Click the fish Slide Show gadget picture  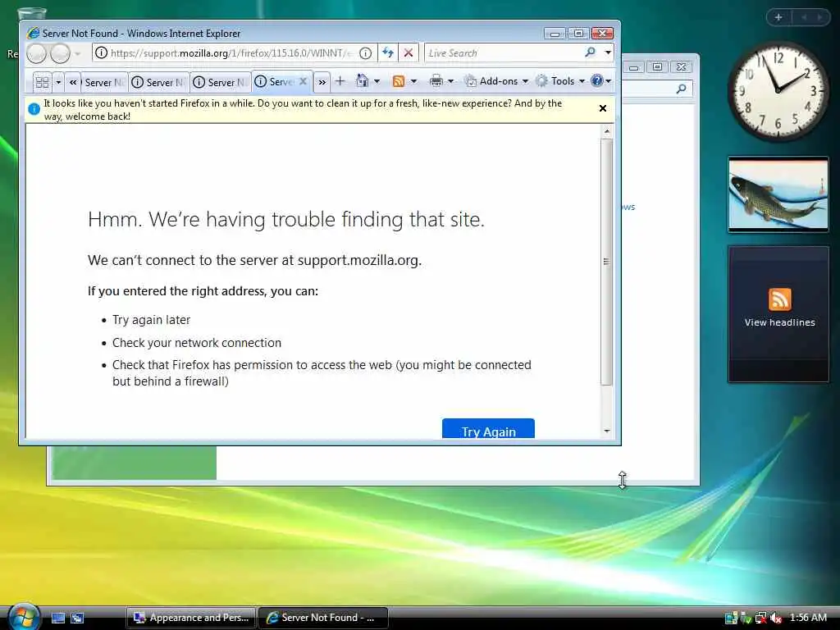point(778,195)
